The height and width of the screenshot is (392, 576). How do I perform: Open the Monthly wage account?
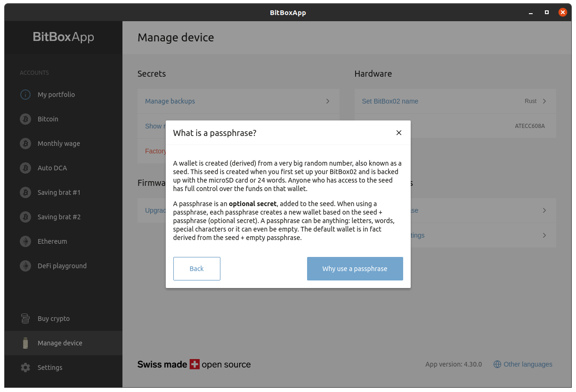click(x=64, y=144)
